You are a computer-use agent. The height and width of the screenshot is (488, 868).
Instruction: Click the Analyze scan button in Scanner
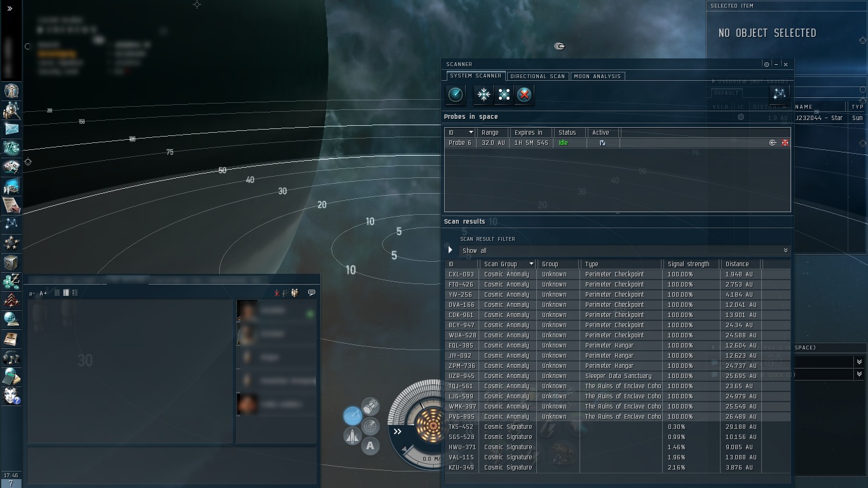[x=456, y=95]
